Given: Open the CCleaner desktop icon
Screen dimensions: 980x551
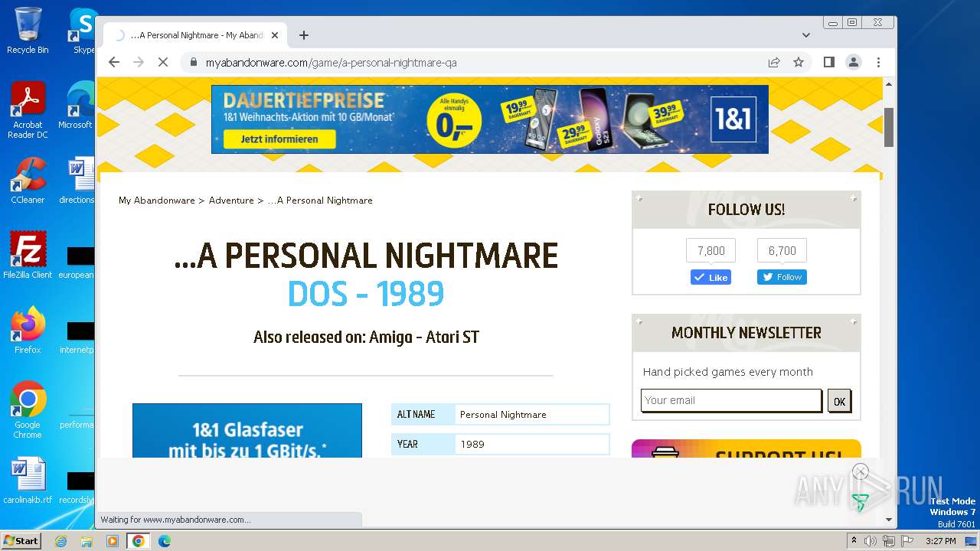Looking at the screenshot, I should coord(28,181).
